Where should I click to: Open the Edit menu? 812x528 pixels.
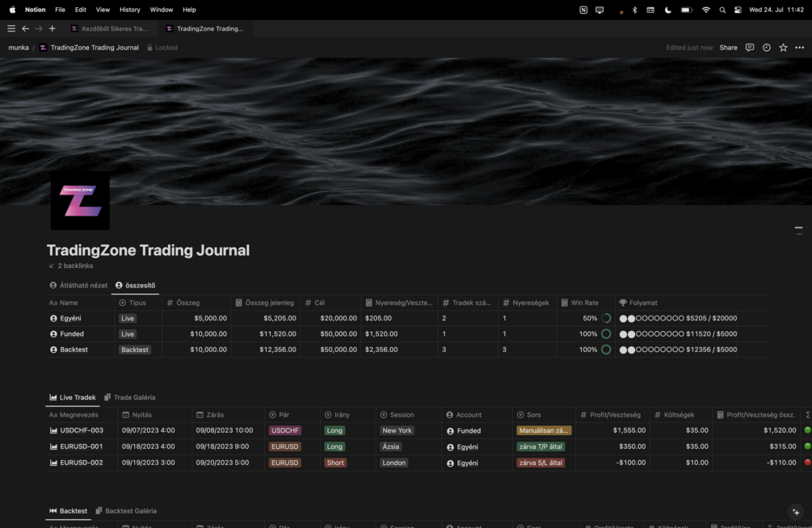[80, 10]
